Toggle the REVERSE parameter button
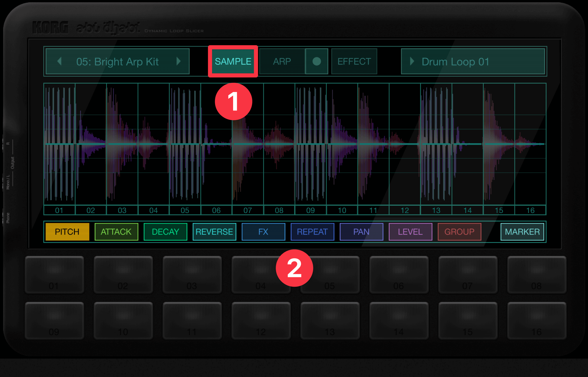This screenshot has height=377, width=588. pos(214,232)
